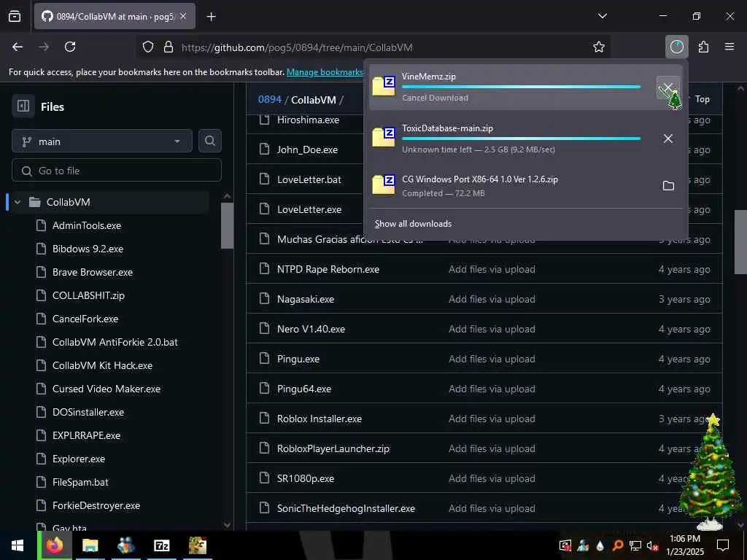
Task: Open the Firefox View icon
Action: [x=15, y=17]
